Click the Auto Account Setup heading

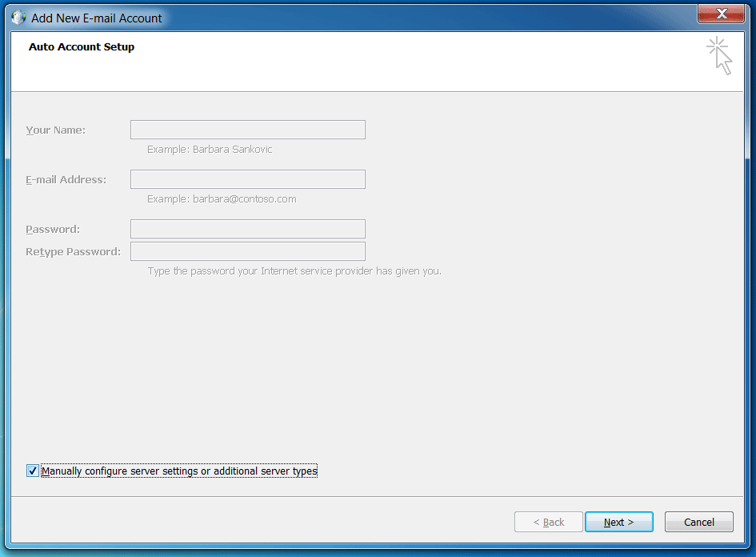[x=82, y=47]
